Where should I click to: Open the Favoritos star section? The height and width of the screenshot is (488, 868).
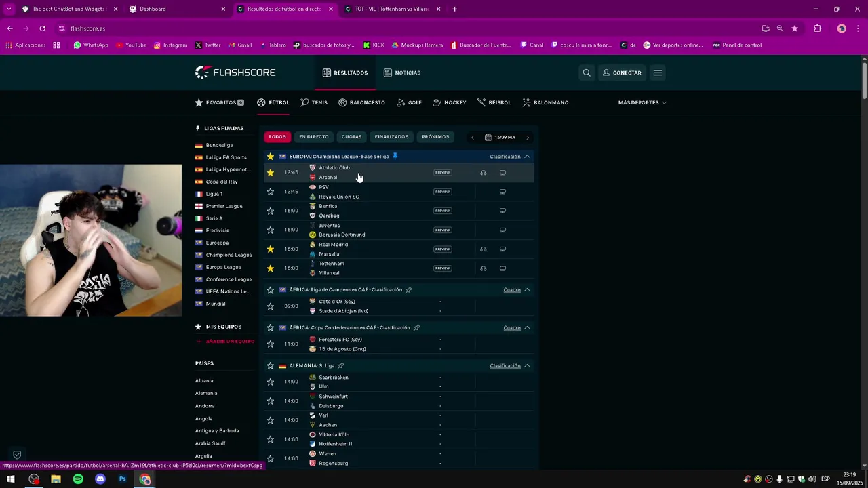(x=219, y=102)
